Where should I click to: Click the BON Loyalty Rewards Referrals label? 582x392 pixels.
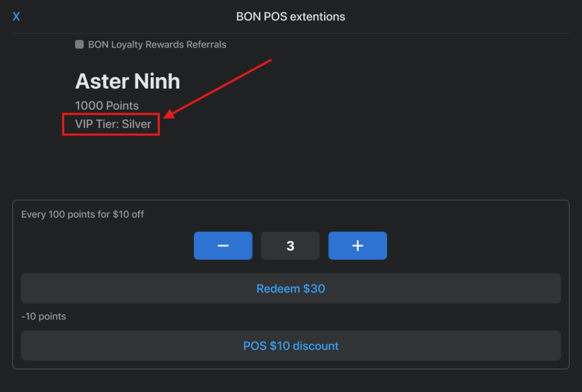tap(157, 44)
